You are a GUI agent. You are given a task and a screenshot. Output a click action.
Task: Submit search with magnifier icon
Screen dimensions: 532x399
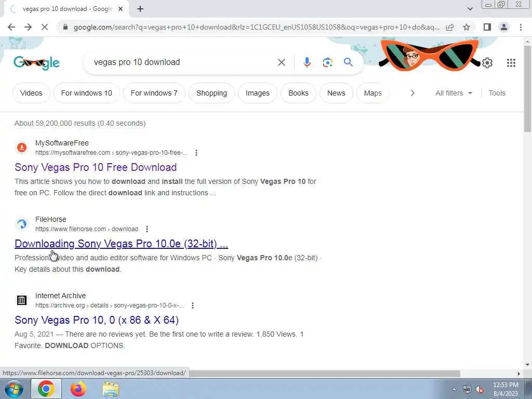[x=348, y=62]
